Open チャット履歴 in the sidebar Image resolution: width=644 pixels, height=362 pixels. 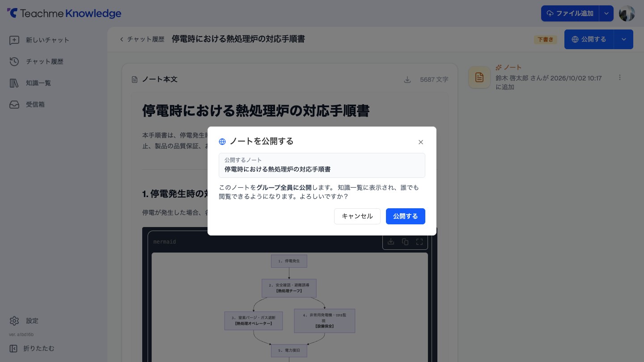tap(54, 62)
